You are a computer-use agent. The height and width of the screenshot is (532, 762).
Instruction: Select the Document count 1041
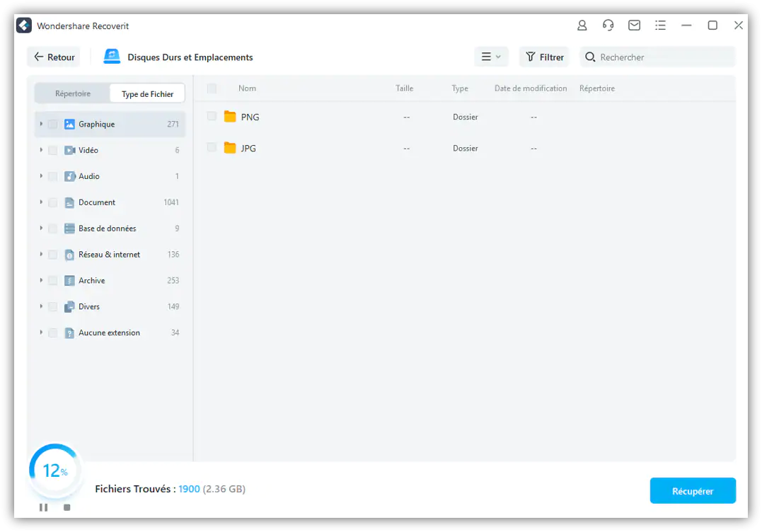tap(171, 202)
